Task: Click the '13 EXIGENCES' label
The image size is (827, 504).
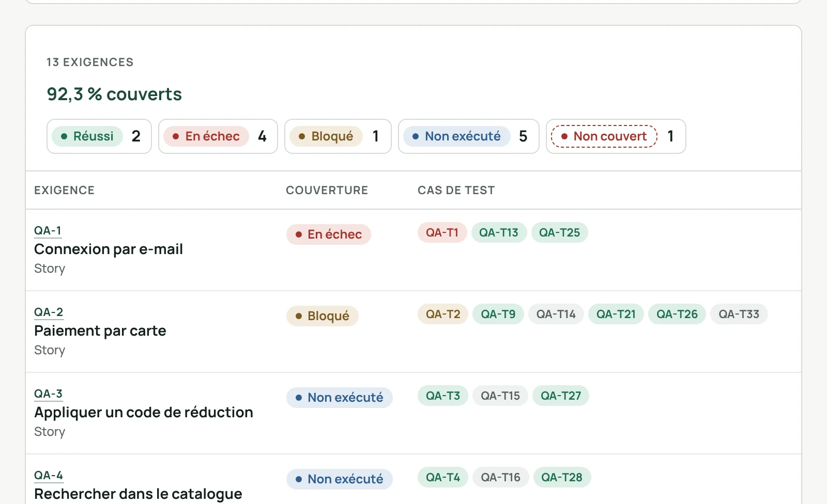Action: click(x=90, y=62)
